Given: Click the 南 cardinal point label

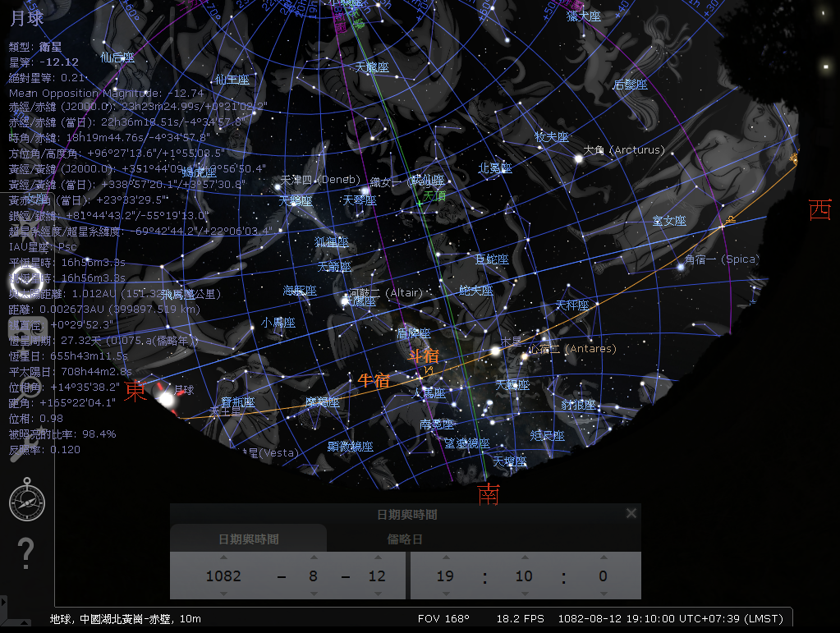Looking at the screenshot, I should click(489, 493).
